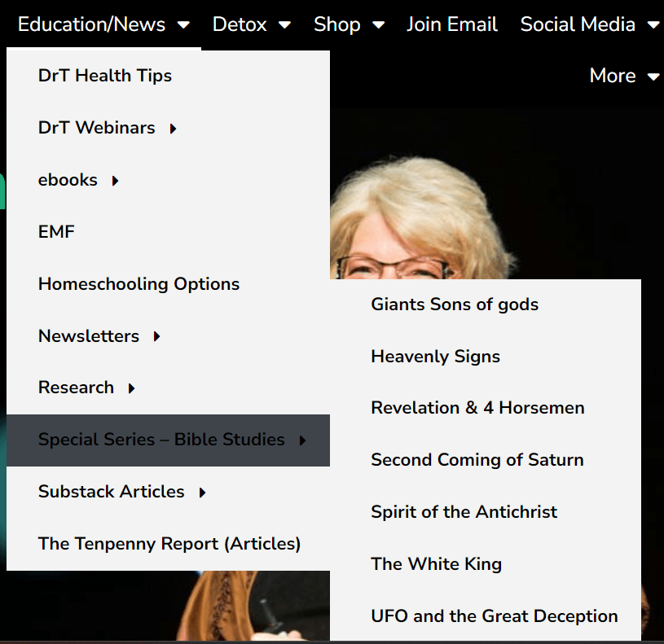The image size is (664, 644).
Task: Expand the Newsletters submenu arrow
Action: (x=156, y=336)
